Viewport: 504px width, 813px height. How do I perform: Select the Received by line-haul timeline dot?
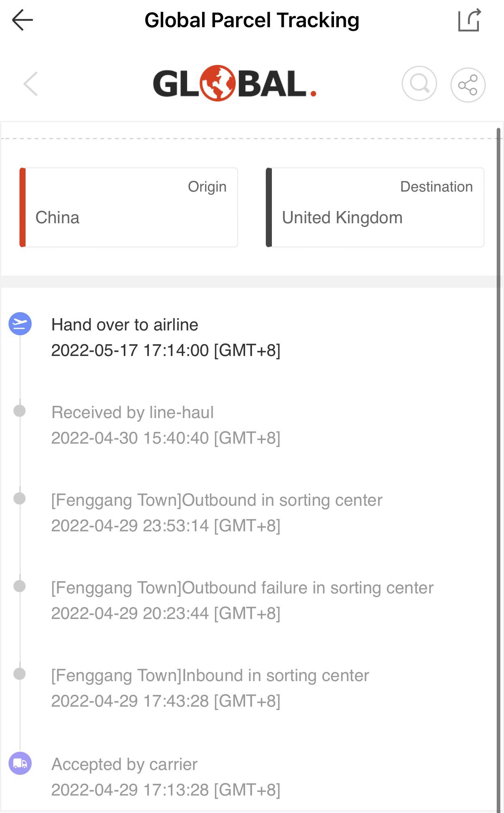click(x=19, y=411)
